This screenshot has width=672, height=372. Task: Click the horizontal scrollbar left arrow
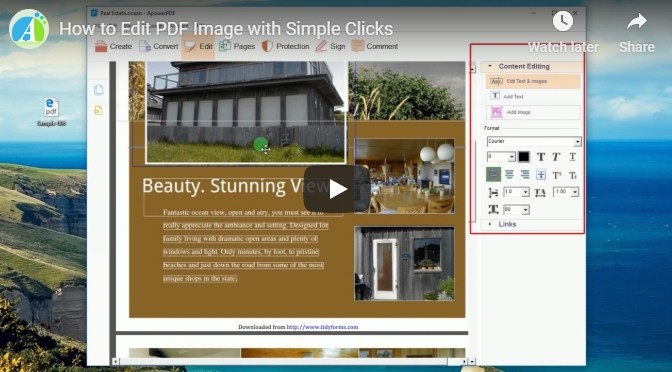pos(115,362)
